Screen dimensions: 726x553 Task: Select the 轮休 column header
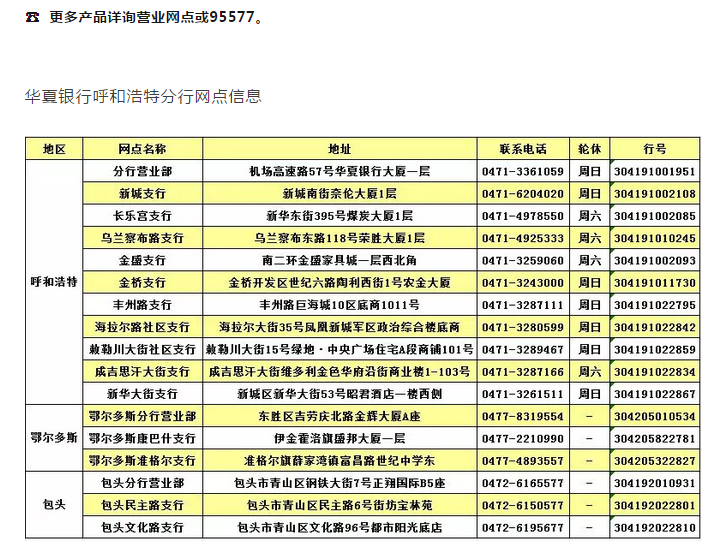tap(589, 149)
